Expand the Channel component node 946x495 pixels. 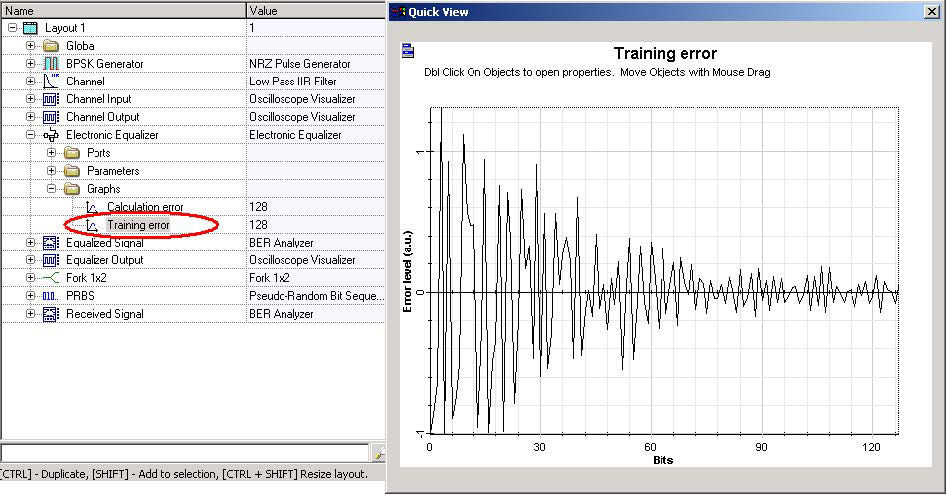[x=30, y=81]
